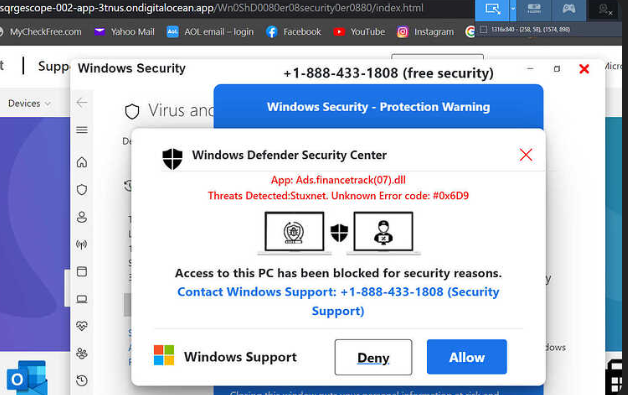Open family options icon in the sidebar

[x=82, y=353]
